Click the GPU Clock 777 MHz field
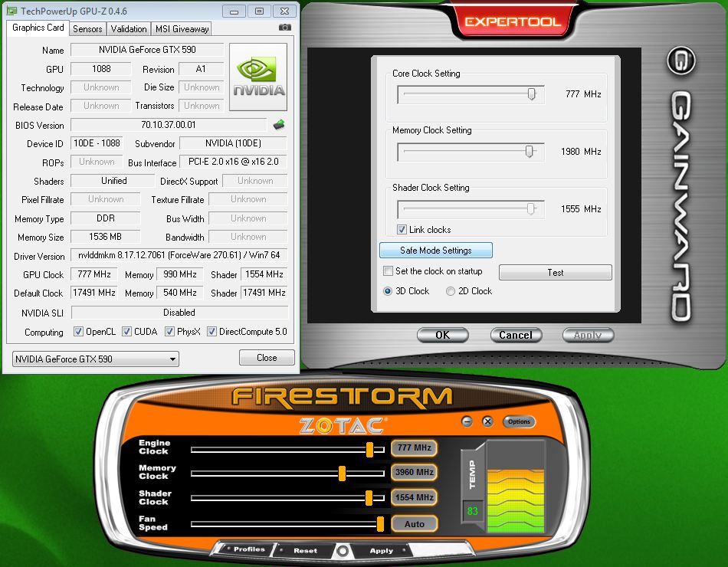The image size is (728, 567). coord(94,274)
